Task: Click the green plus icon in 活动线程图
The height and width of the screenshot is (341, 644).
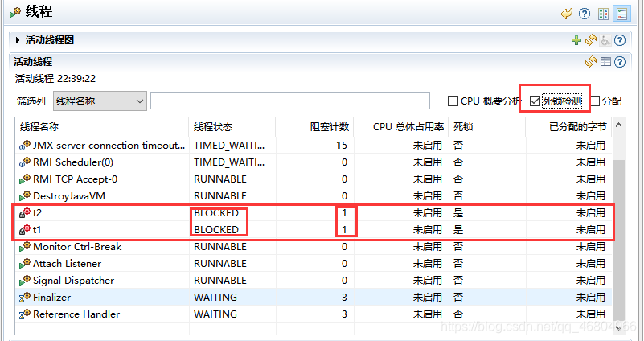Action: [x=576, y=40]
